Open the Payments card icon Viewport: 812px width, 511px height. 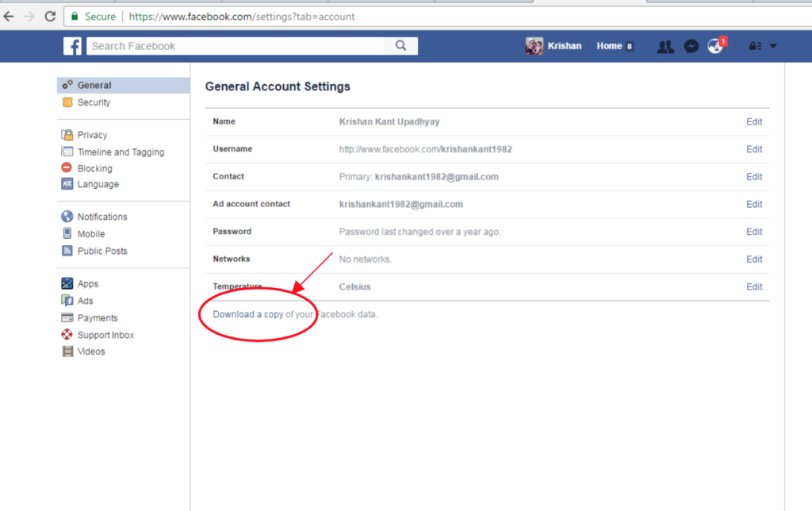tap(67, 317)
